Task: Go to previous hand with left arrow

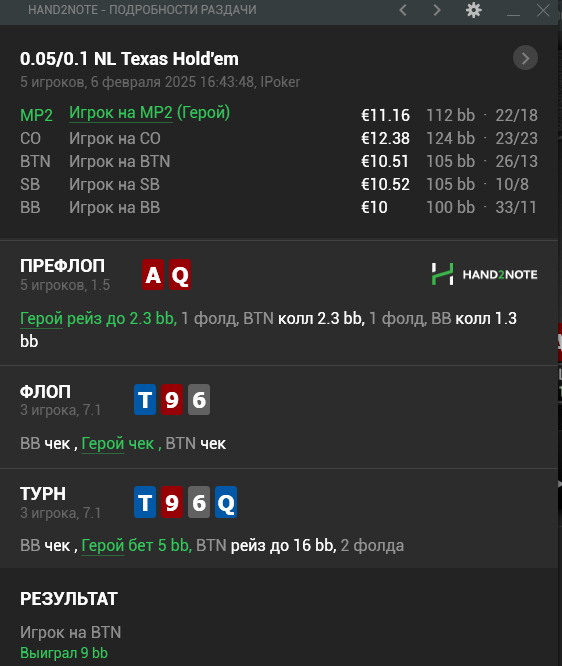Action: (403, 10)
